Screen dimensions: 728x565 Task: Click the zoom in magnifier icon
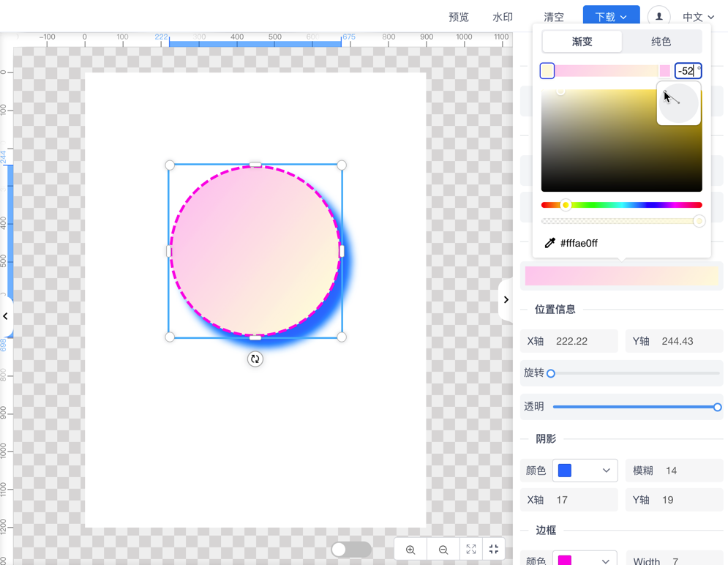[410, 550]
